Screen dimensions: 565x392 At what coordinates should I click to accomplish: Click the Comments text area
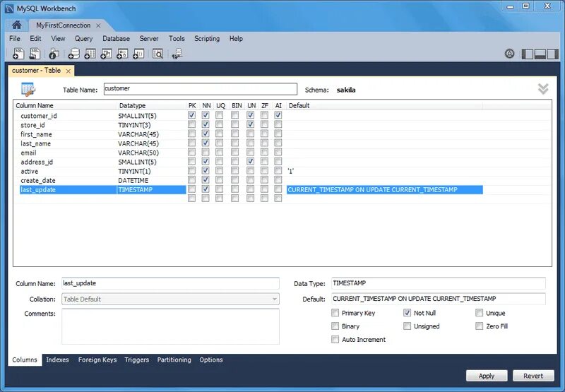(x=170, y=326)
